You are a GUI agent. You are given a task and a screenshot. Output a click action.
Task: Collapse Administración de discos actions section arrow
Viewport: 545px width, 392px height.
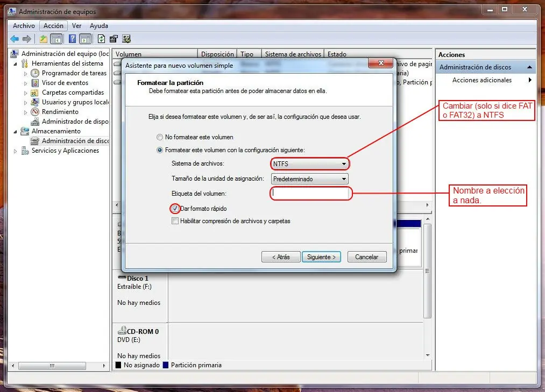529,67
